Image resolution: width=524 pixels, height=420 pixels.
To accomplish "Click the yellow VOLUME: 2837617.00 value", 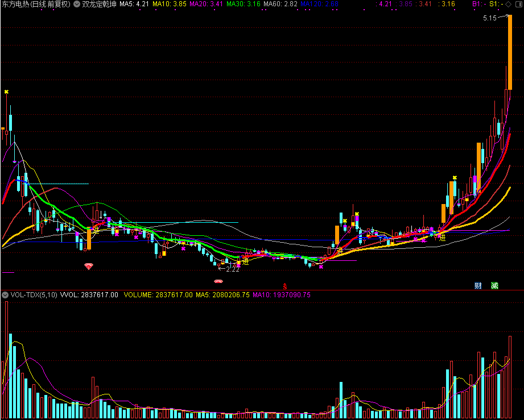I will [x=158, y=295].
